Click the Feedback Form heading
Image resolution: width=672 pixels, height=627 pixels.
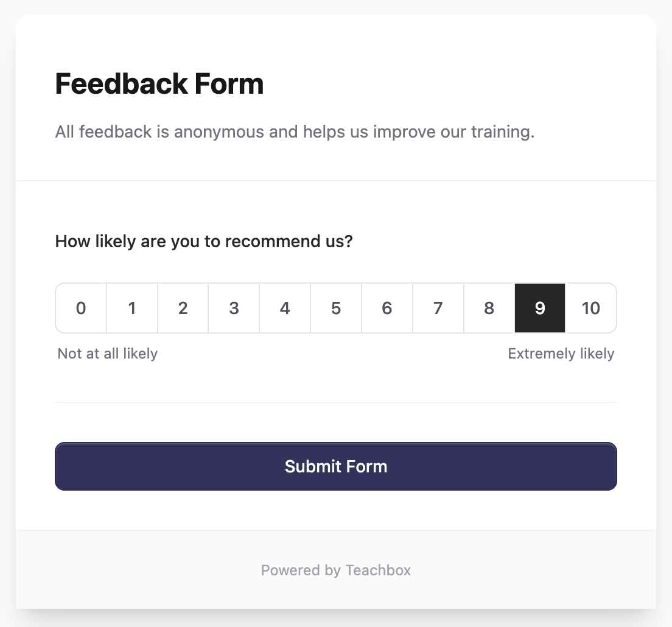159,84
